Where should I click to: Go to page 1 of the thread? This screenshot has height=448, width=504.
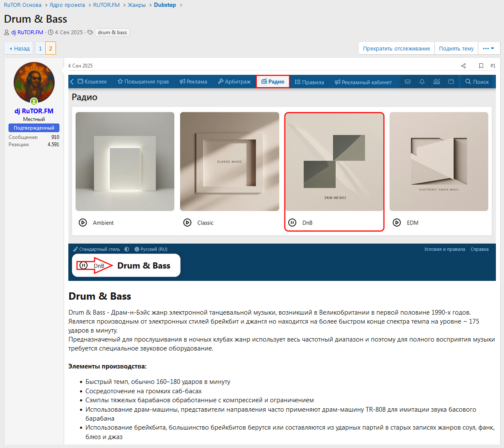tap(40, 48)
